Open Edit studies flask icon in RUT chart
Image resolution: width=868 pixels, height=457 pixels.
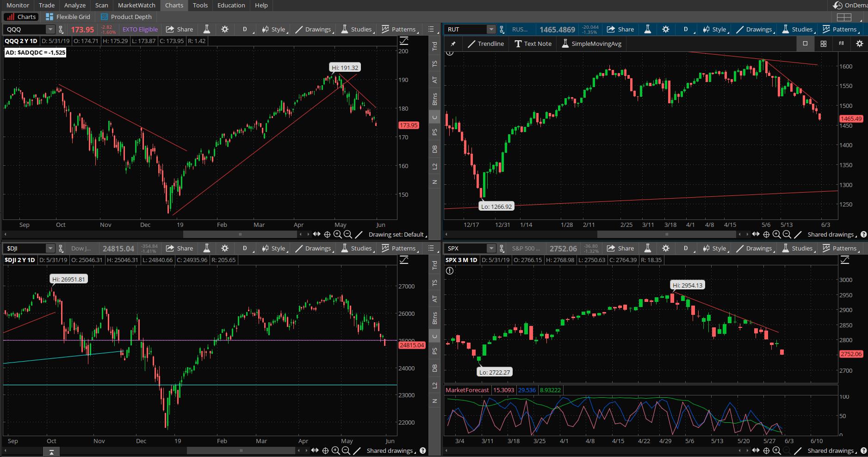point(648,29)
